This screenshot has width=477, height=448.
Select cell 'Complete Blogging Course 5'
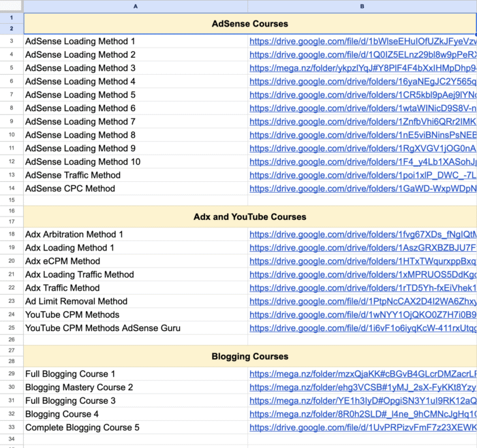(136, 428)
